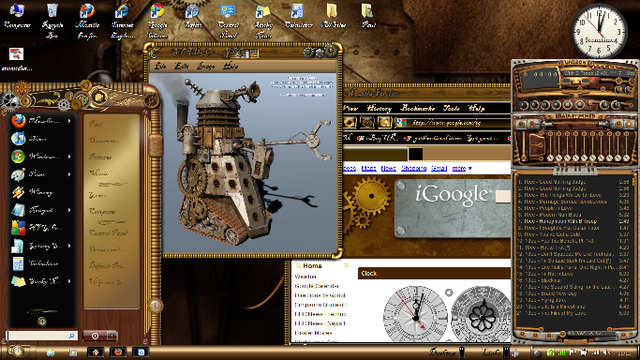
Task: Open the Bookmarks menu in Firefox
Action: (417, 108)
